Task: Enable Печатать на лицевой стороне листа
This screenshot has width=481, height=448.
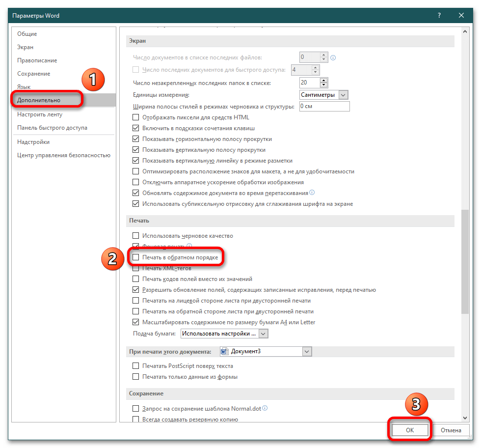Action: click(135, 300)
